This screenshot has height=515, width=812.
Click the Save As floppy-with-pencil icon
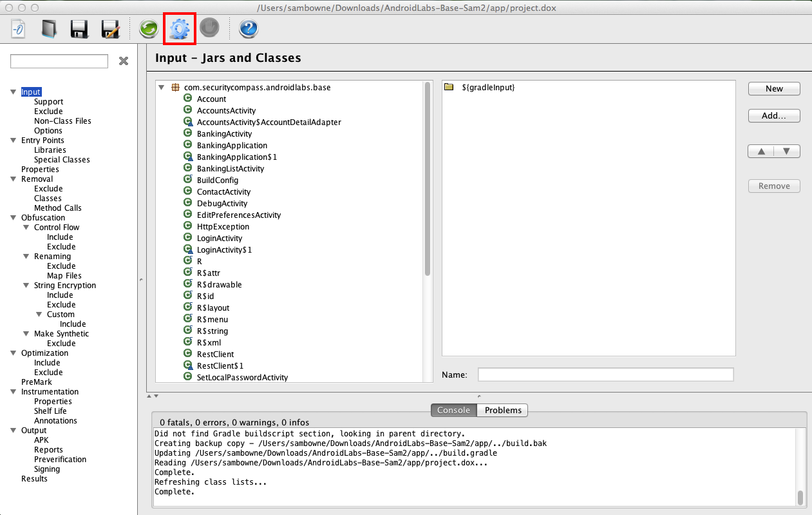tap(111, 29)
